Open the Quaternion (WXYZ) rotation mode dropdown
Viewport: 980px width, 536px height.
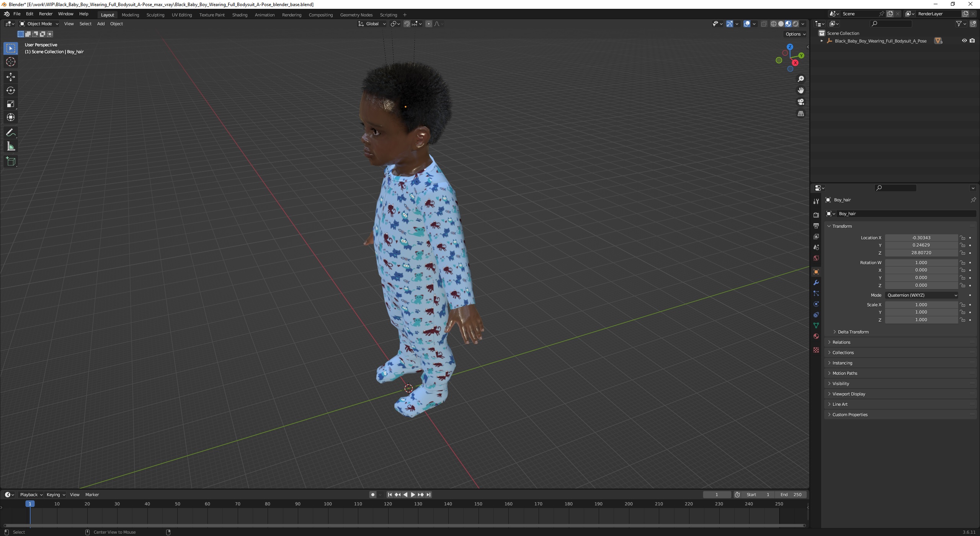(x=921, y=295)
